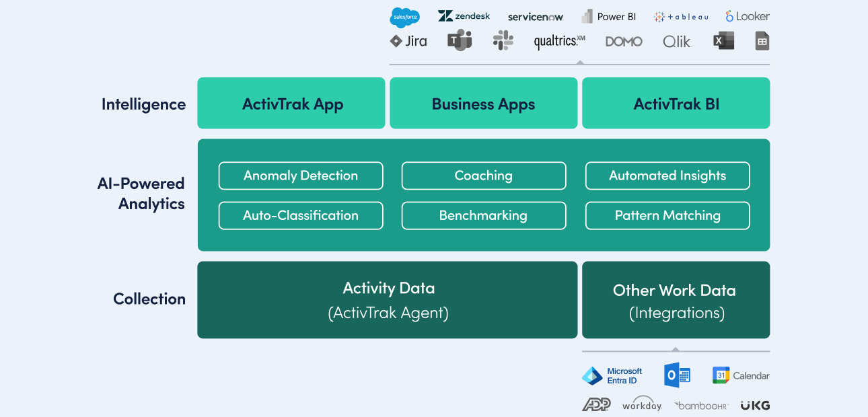Click the Microsoft Excel icon
This screenshot has height=417, width=868.
tap(723, 41)
